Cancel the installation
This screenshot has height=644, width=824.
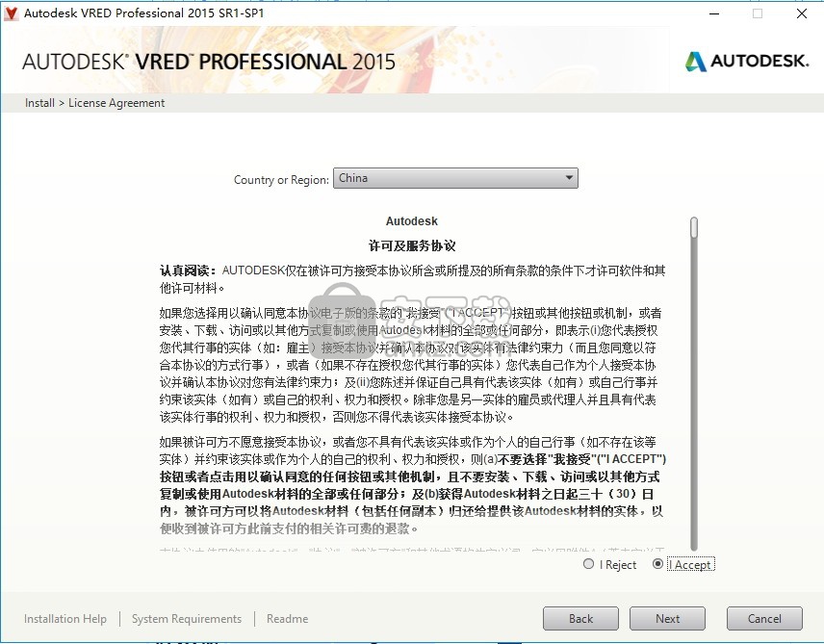pyautogui.click(x=764, y=618)
